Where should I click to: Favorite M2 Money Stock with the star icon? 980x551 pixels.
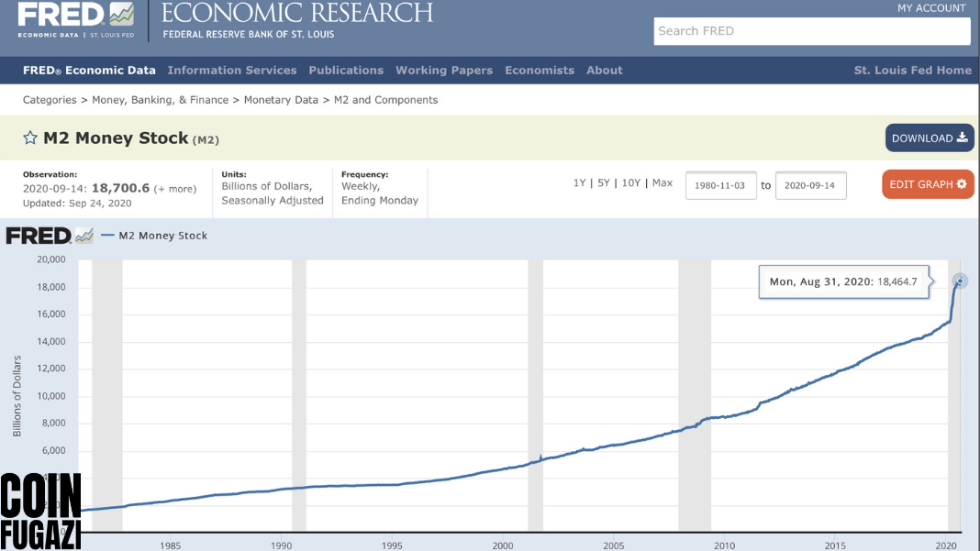point(30,138)
